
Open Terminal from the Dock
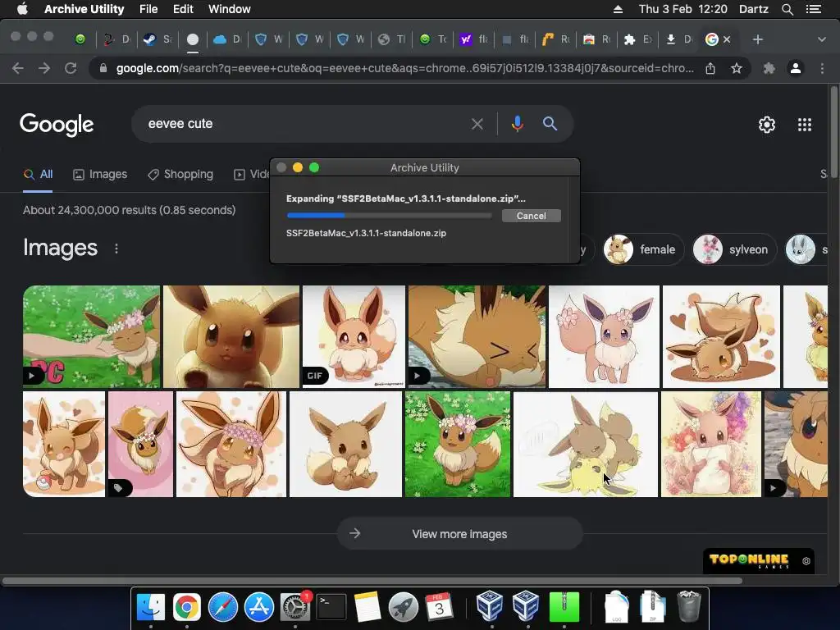pyautogui.click(x=331, y=607)
